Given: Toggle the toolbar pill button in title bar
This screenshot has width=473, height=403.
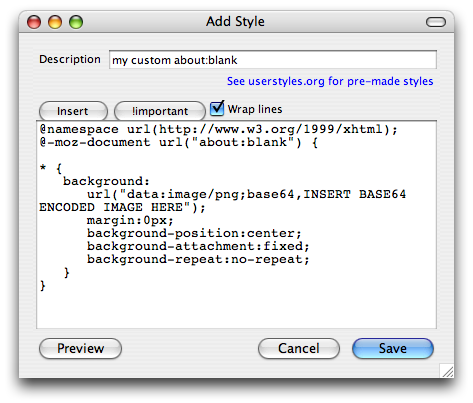Looking at the screenshot, I should pyautogui.click(x=436, y=22).
